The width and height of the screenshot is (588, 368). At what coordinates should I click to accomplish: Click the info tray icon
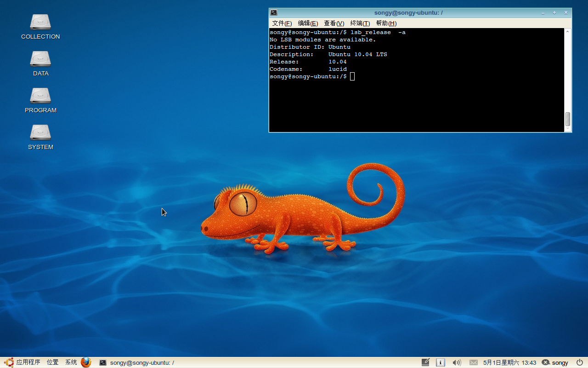tap(440, 362)
